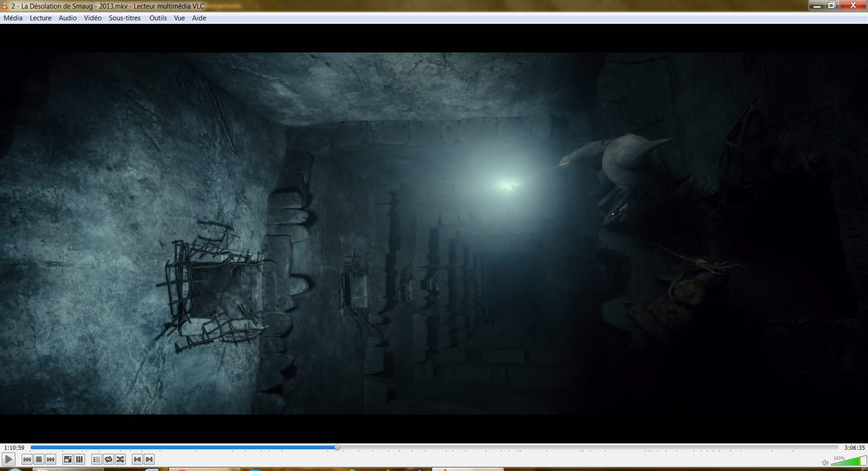The width and height of the screenshot is (868, 471).
Task: Show the playlist view
Action: tap(96, 459)
